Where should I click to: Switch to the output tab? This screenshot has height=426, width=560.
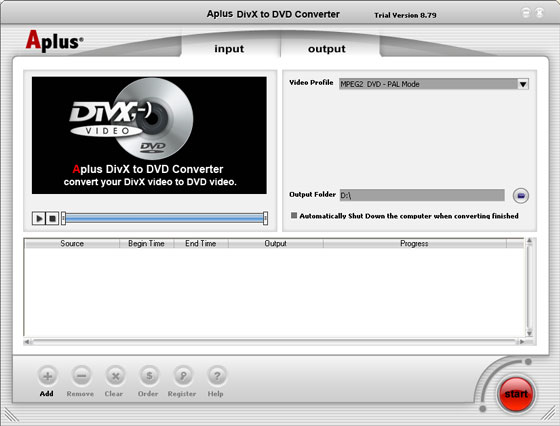click(x=327, y=49)
